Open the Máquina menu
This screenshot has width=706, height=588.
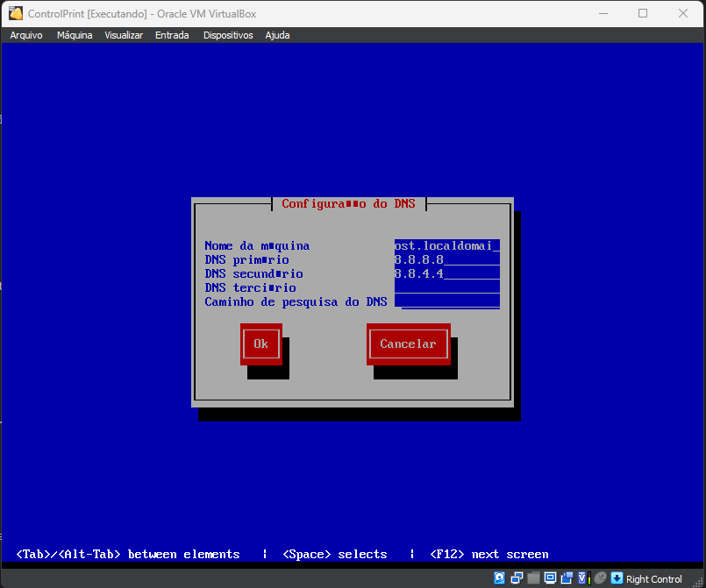coord(75,35)
